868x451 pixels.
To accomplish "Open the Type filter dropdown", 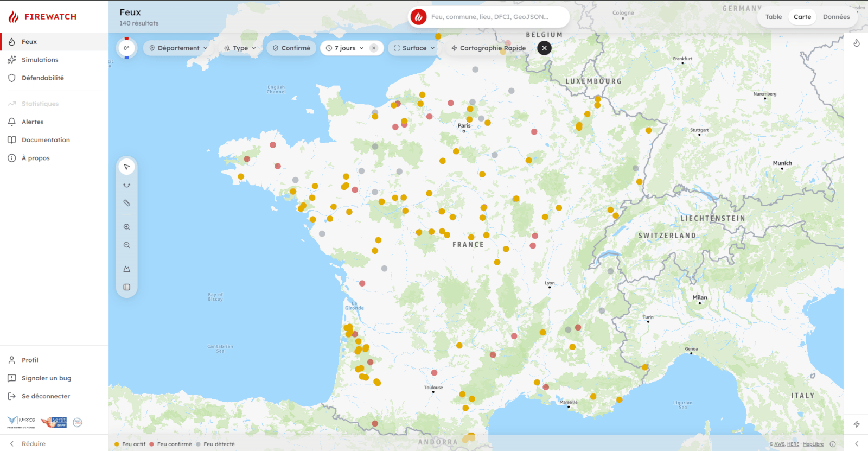I will coord(240,48).
